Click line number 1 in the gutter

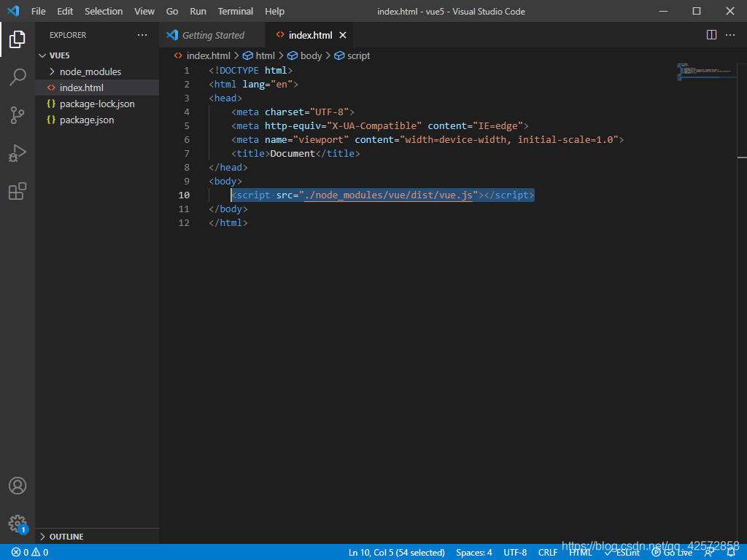click(187, 71)
